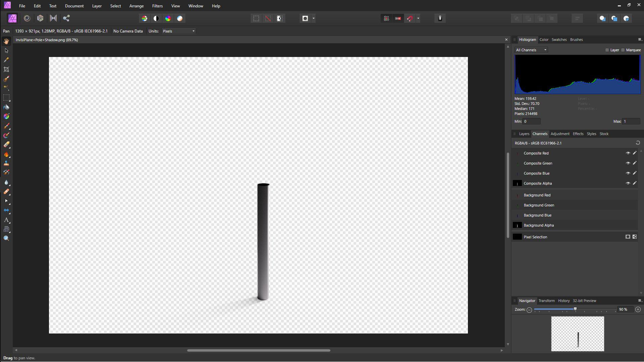644x362 pixels.
Task: Open the All Channels dropdown
Action: 531,50
